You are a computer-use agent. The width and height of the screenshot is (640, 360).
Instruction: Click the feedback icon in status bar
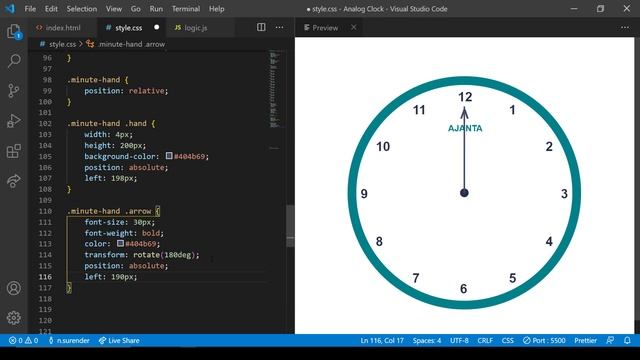610,340
